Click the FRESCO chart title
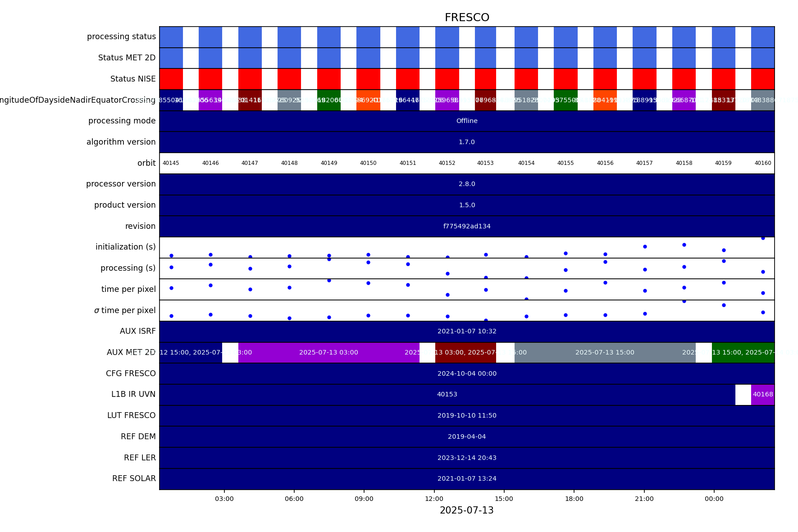 point(467,18)
